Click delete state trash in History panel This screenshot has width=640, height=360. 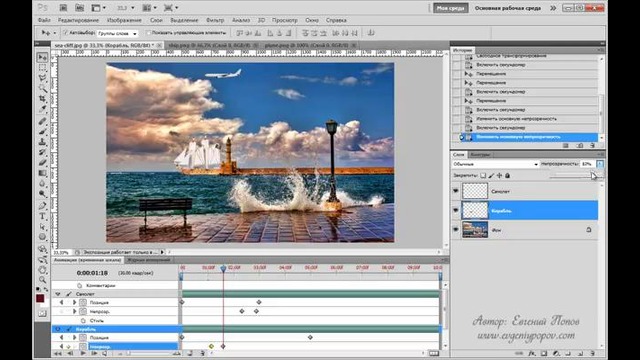click(592, 146)
